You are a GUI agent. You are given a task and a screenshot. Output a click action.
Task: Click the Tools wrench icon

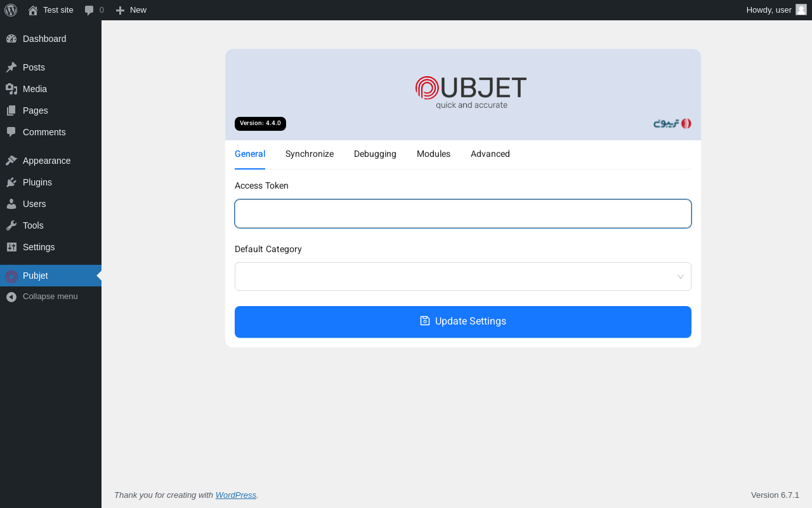coord(11,225)
